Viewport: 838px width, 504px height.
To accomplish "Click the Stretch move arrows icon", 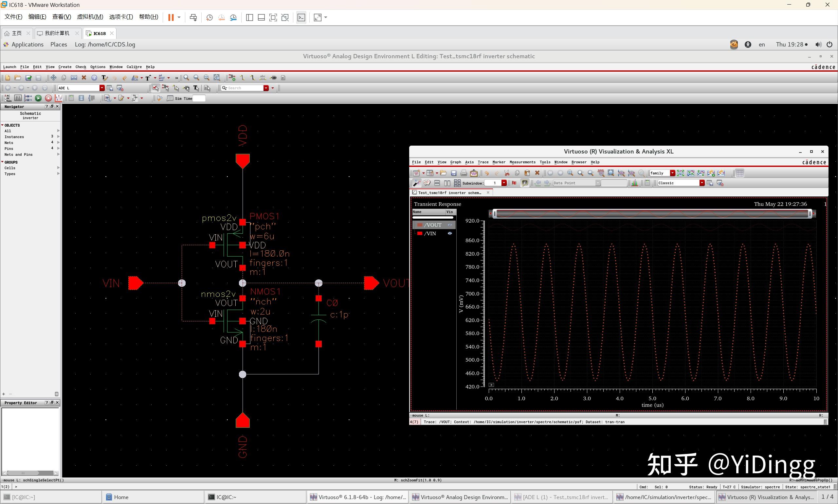I will click(53, 78).
